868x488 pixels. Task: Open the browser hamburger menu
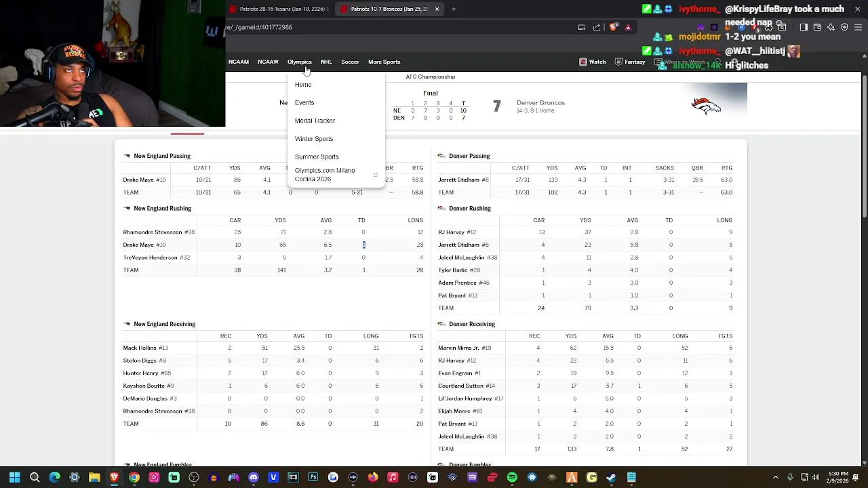[859, 27]
